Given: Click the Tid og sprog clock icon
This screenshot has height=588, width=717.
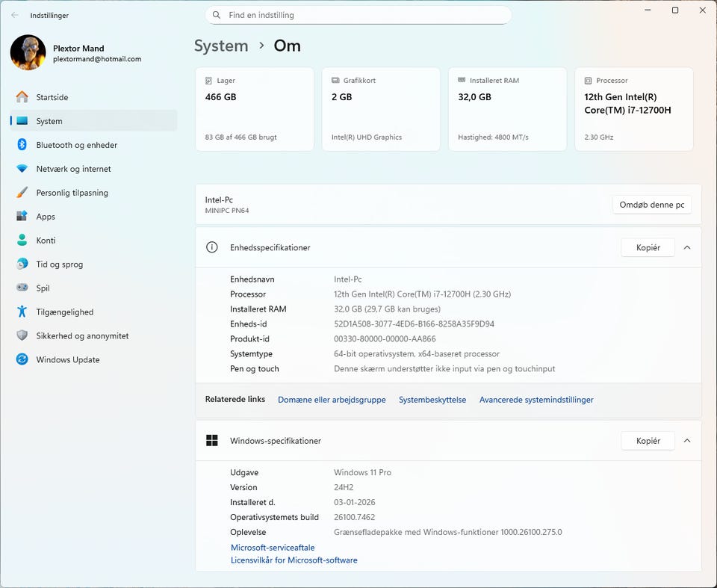Looking at the screenshot, I should point(22,264).
